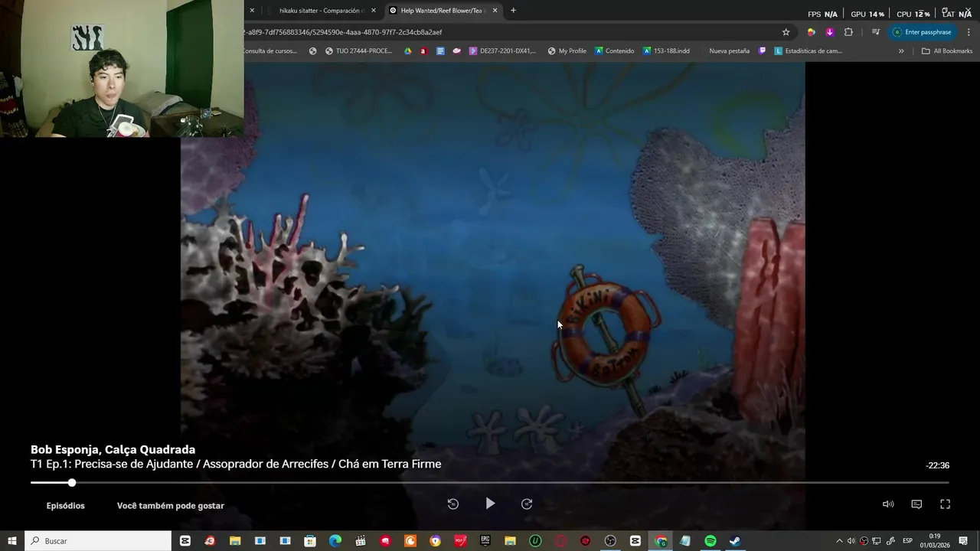
Task: Bookmark this page with star icon
Action: (786, 32)
